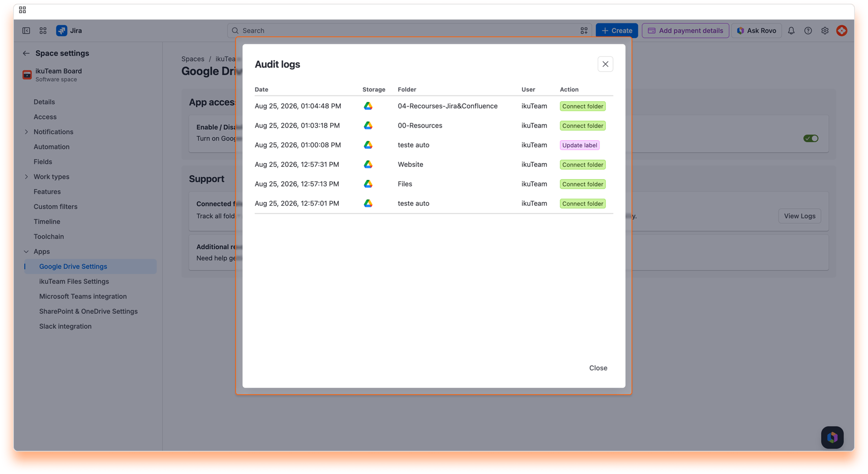Open the user profile avatar

842,30
